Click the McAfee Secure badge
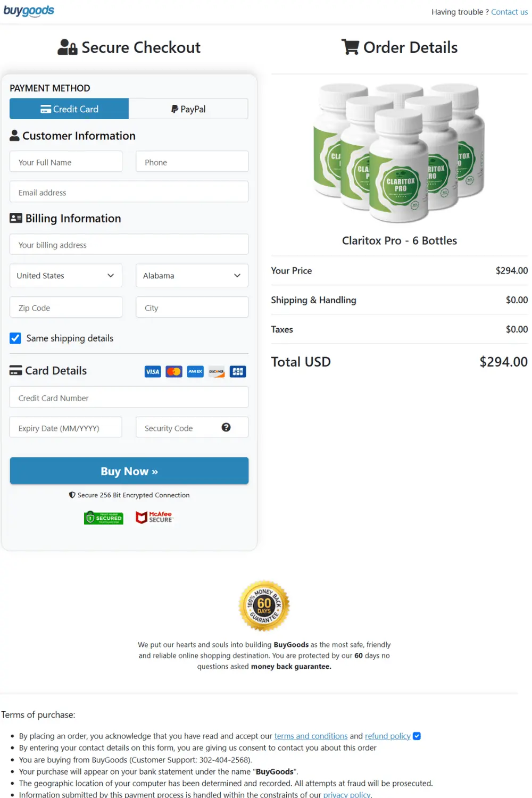The height and width of the screenshot is (798, 532). 154,517
